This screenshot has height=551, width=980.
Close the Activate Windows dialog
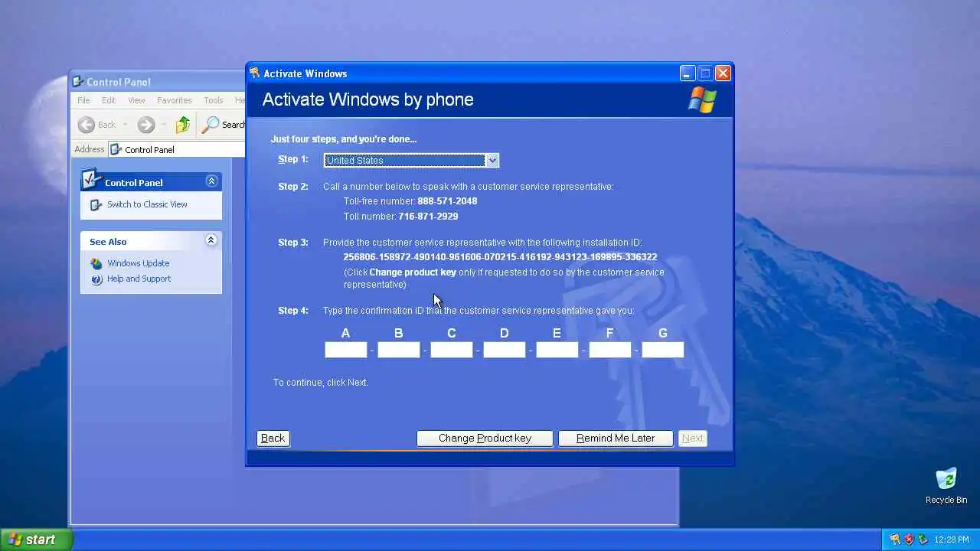tap(723, 73)
